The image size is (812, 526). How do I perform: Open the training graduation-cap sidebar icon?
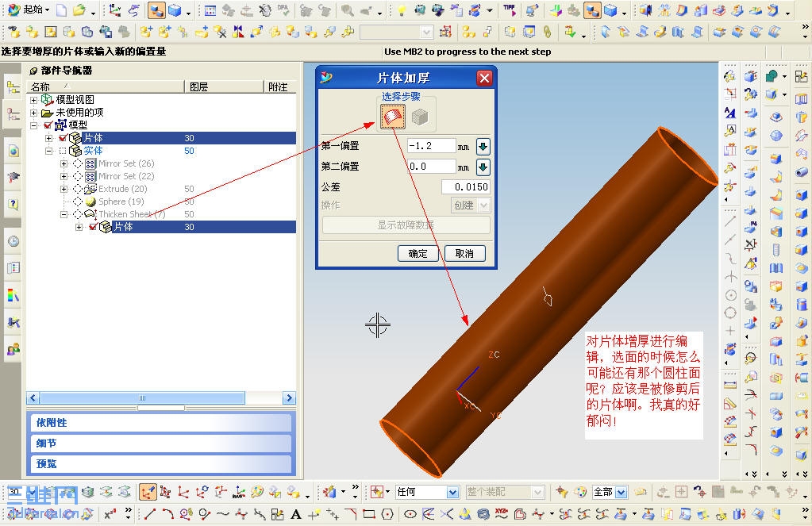tap(13, 177)
